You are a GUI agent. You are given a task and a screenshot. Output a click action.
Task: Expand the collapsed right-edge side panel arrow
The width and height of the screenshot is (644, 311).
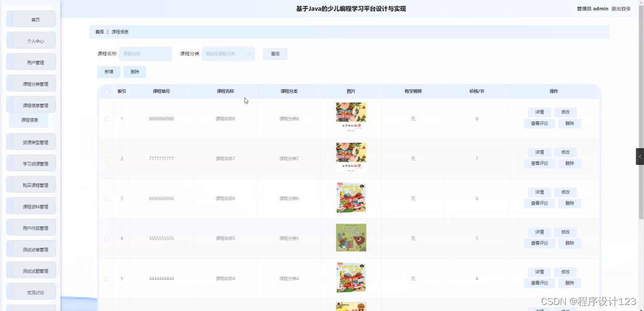(x=640, y=156)
